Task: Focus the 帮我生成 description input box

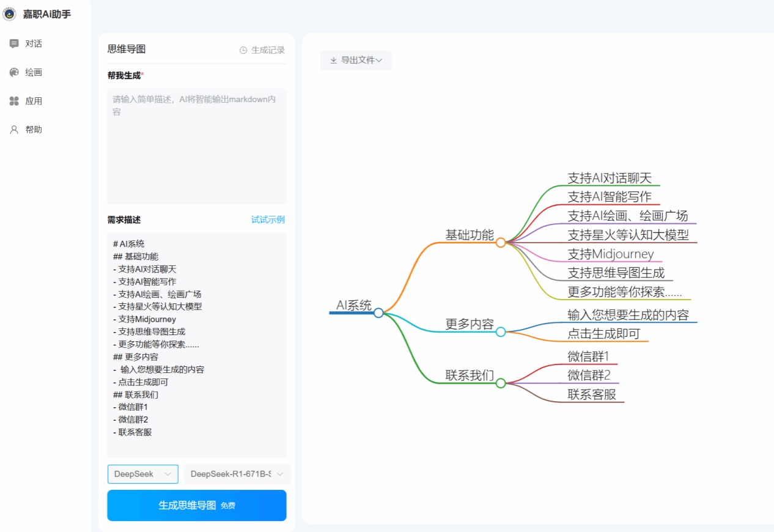Action: coord(196,146)
